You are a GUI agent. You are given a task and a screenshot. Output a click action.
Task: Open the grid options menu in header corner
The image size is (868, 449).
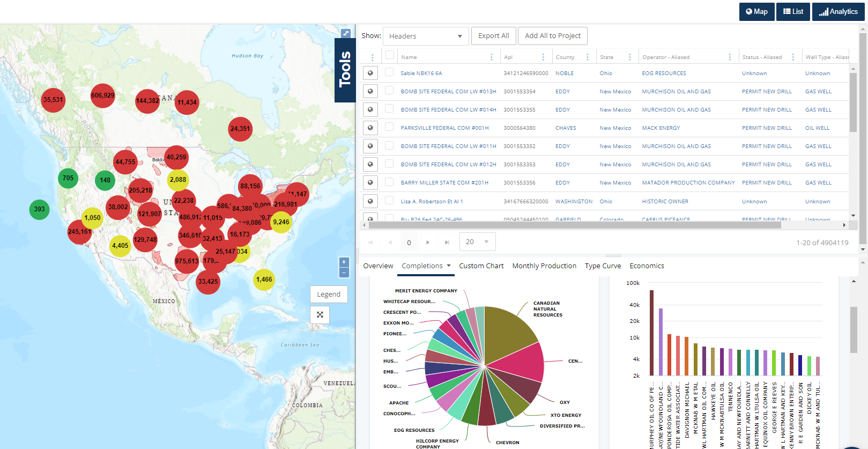[x=373, y=57]
